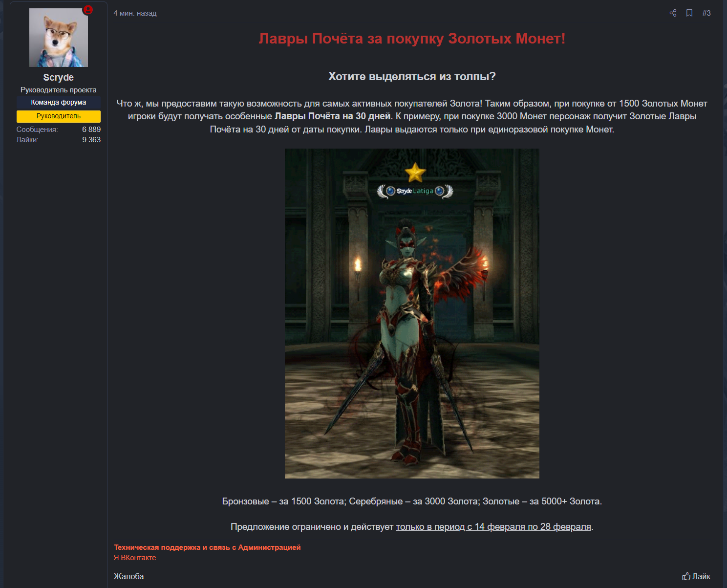This screenshot has height=588, width=727.
Task: Click the underlined February date range text
Action: [493, 527]
